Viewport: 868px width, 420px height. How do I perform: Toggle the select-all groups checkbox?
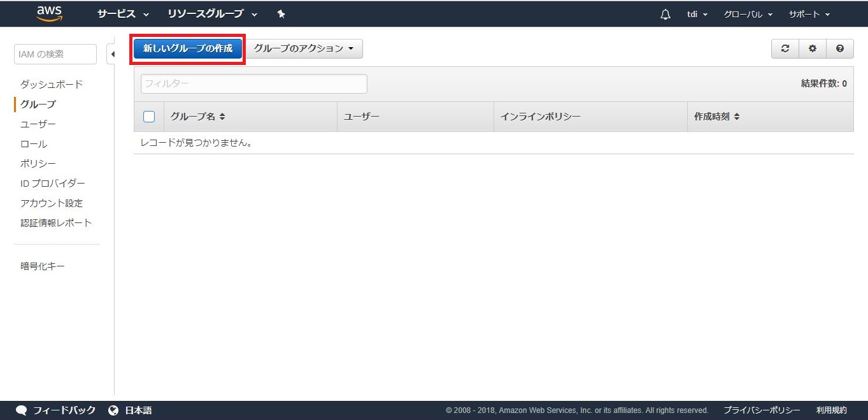click(149, 117)
